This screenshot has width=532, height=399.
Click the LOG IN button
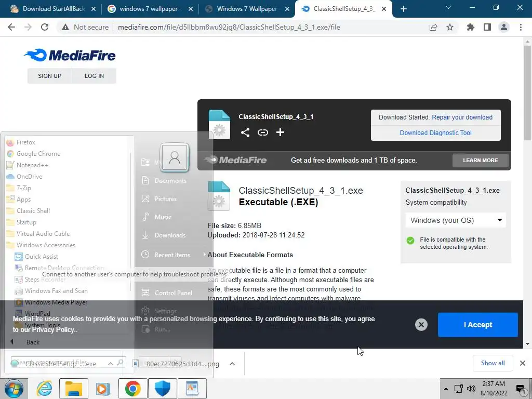coord(94,76)
